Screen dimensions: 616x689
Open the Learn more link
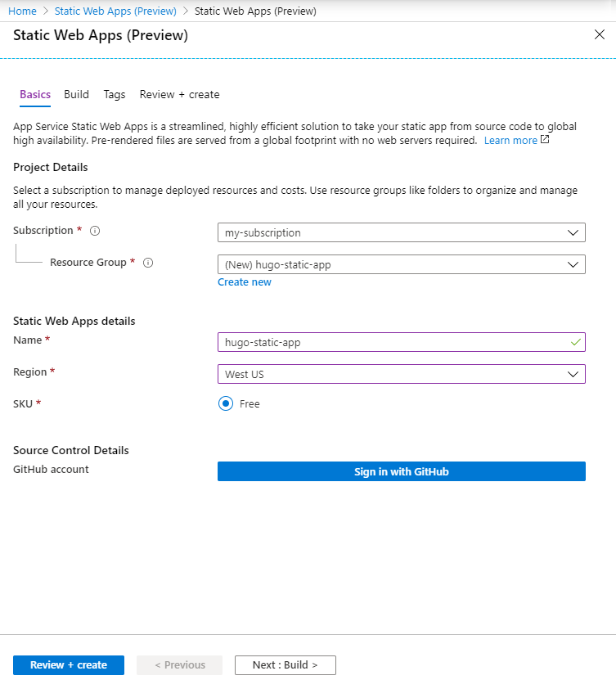(x=510, y=141)
